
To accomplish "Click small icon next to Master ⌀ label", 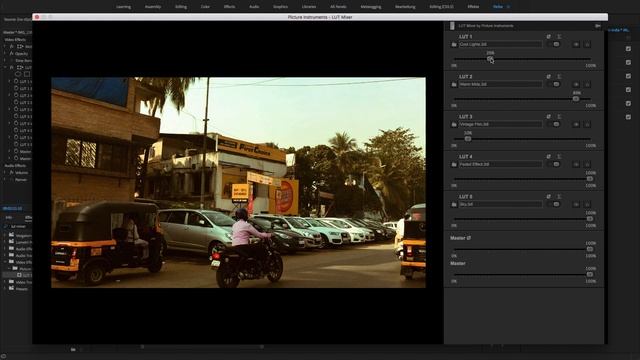I will pyautogui.click(x=469, y=238).
